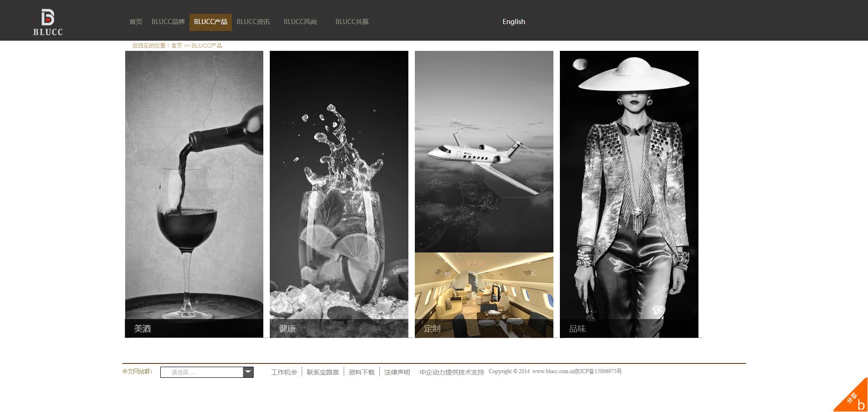868x412 pixels.
Task: Open the orange share corner widget
Action: pos(854,398)
